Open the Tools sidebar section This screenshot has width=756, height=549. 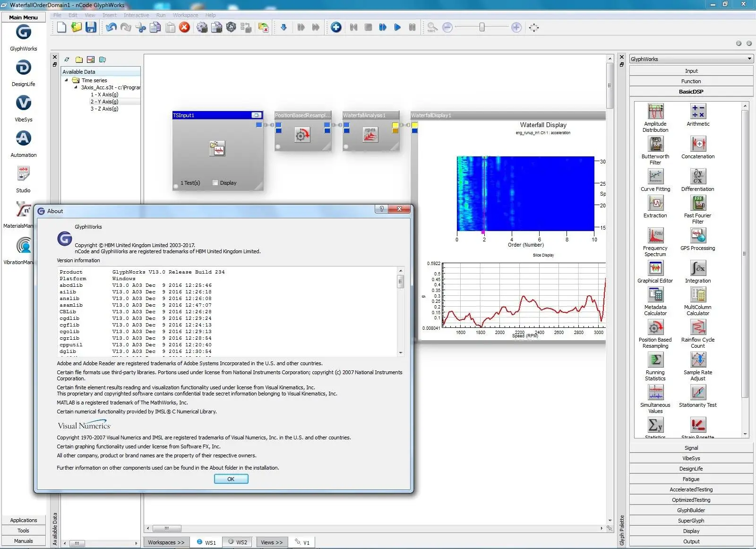click(24, 531)
